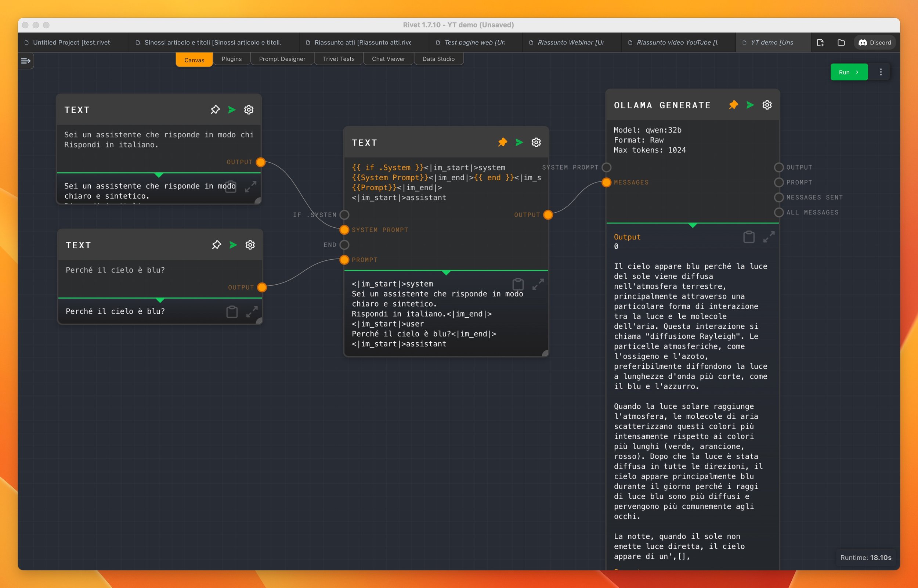This screenshot has width=918, height=588.
Task: Copy the Ollama Generate output to clipboard
Action: (x=749, y=237)
